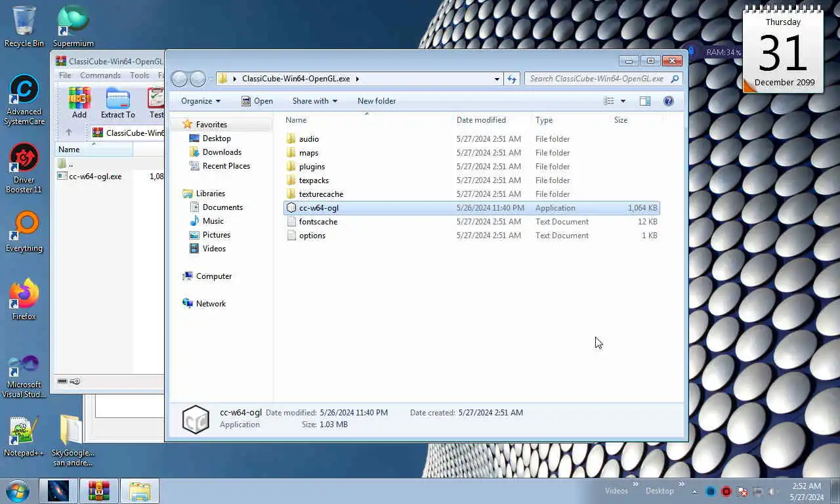Open Windows Explorer taskbar button
840x504 pixels.
click(139, 491)
